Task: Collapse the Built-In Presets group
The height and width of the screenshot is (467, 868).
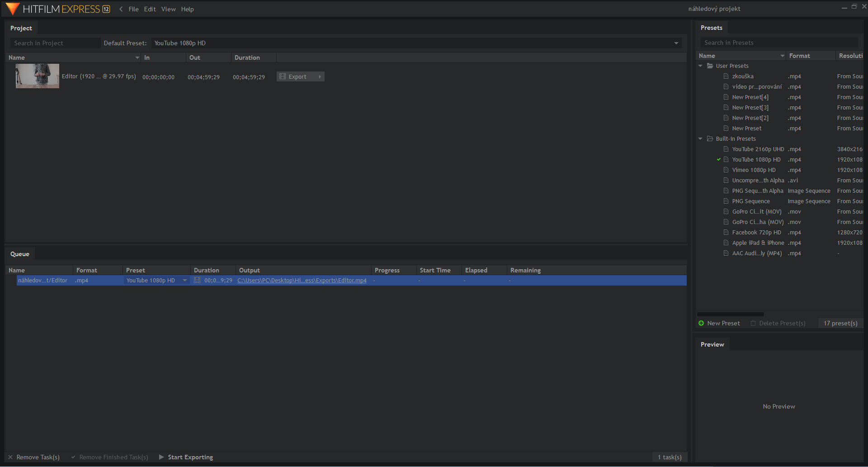Action: pos(701,139)
